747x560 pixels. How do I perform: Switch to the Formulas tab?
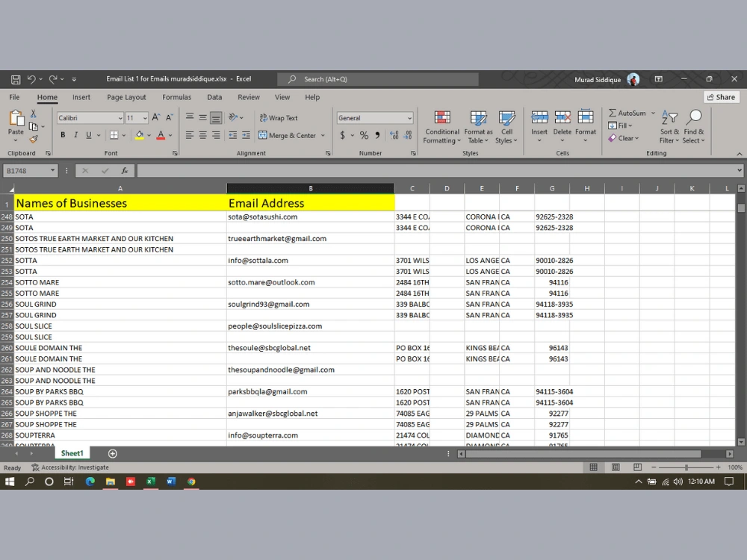coord(177,97)
